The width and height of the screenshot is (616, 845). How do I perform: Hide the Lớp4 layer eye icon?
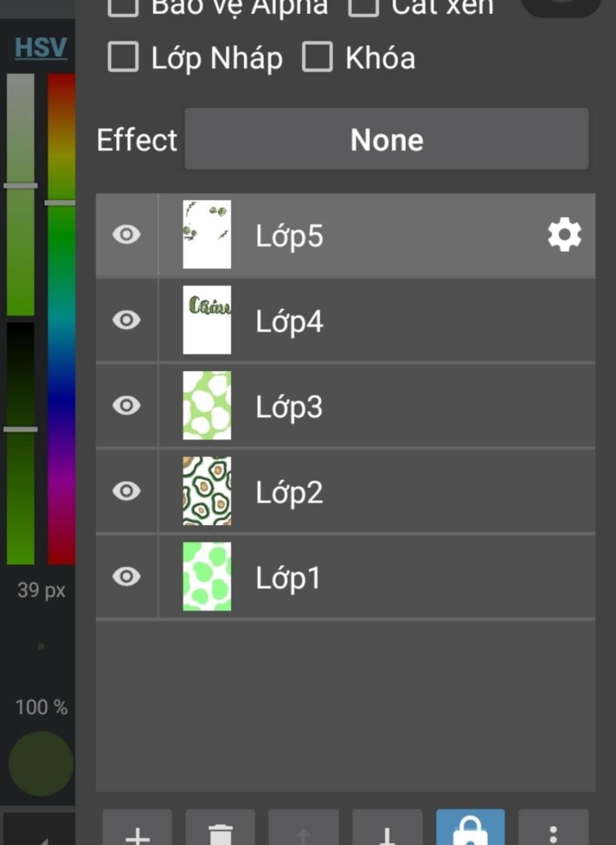click(x=126, y=320)
